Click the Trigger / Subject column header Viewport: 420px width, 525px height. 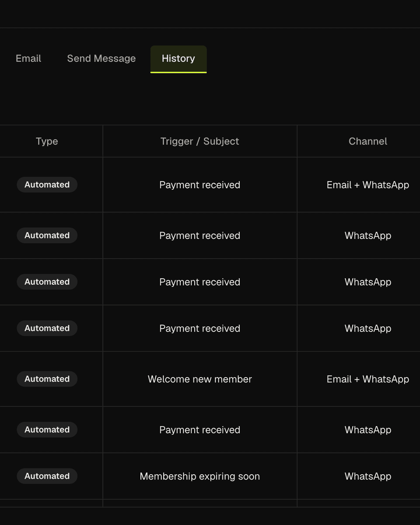[199, 141]
